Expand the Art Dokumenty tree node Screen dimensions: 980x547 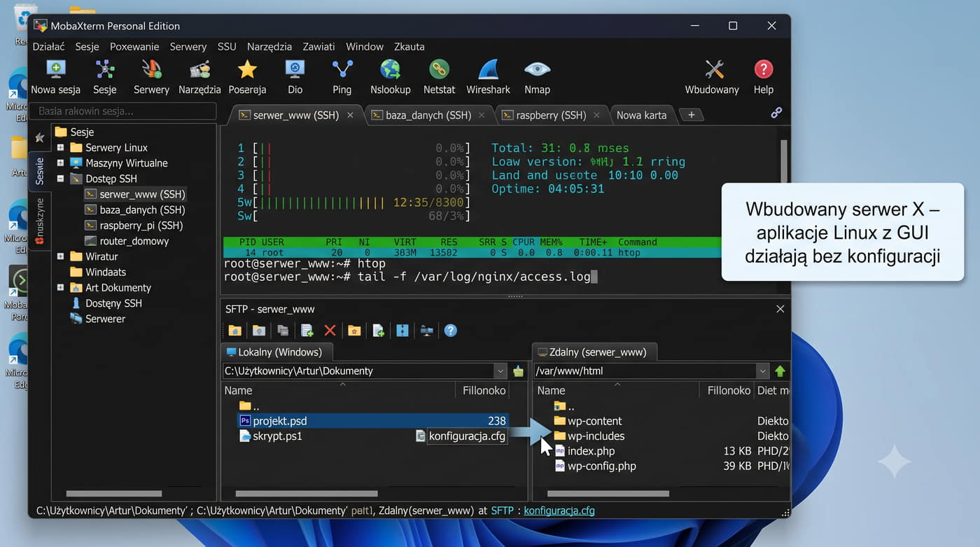(60, 288)
